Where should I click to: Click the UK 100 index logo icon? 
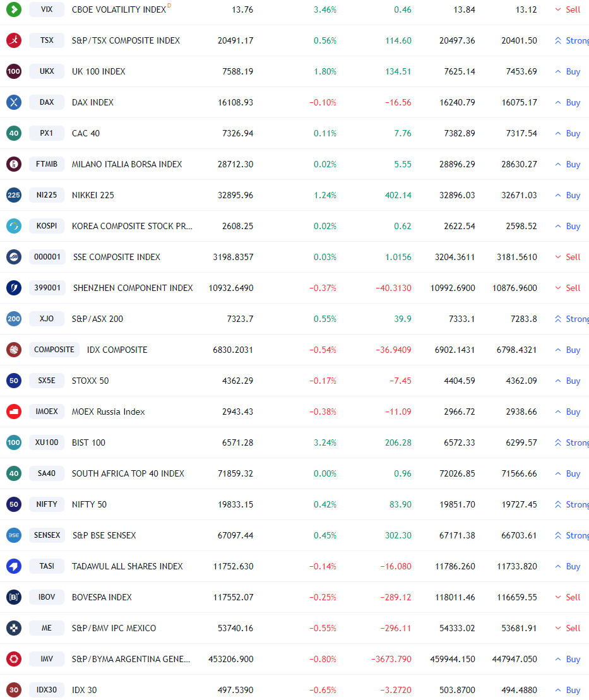click(x=14, y=71)
